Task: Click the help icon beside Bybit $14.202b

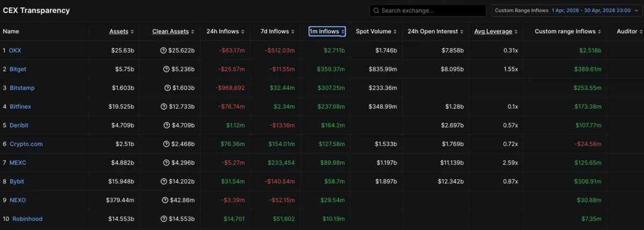Action: click(164, 182)
